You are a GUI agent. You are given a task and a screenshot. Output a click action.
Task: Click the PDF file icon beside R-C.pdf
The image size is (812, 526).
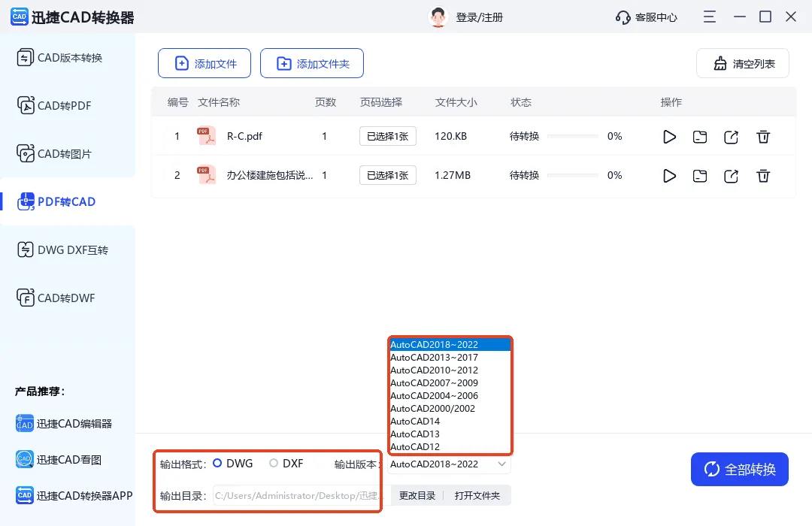[x=206, y=136]
